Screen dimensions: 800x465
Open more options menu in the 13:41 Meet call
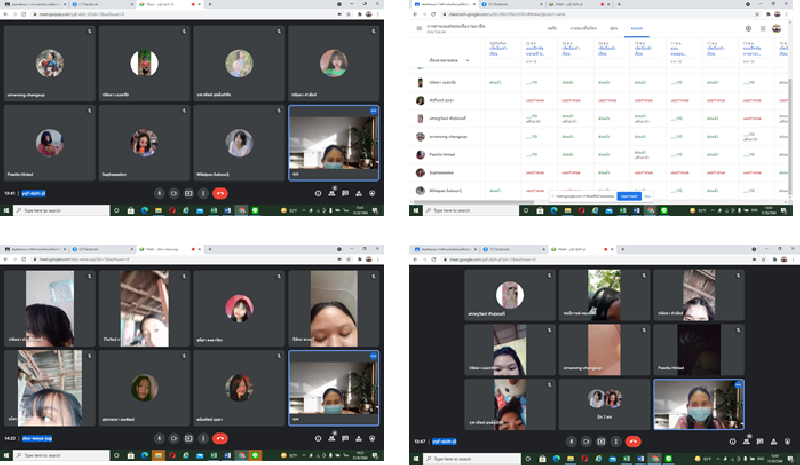tap(203, 193)
